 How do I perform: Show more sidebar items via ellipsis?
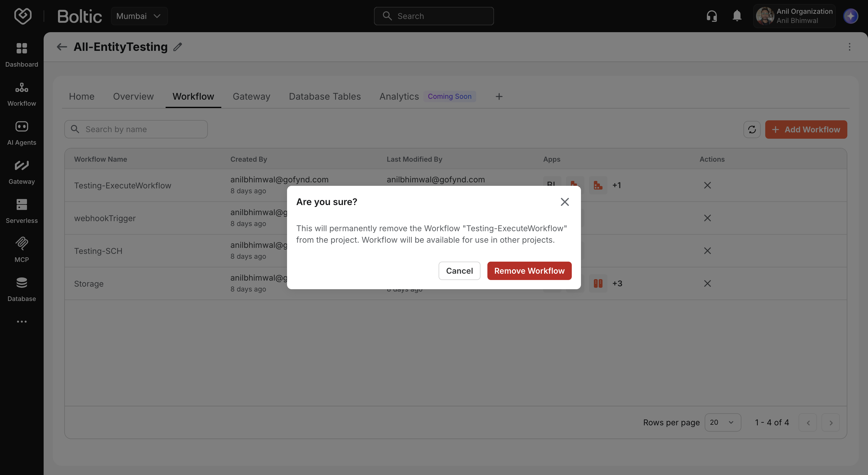click(22, 322)
